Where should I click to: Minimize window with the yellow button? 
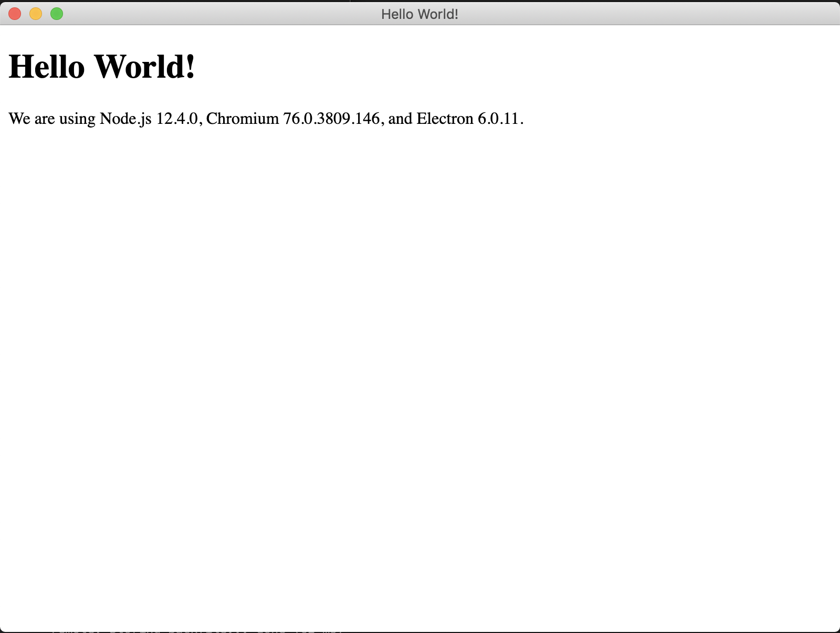(x=36, y=14)
